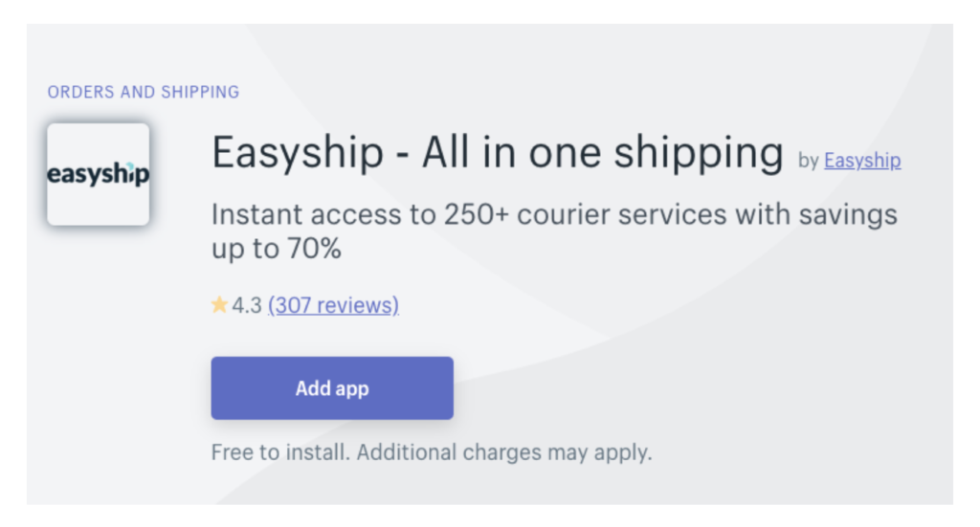Click the word 'by' before developer name
The width and height of the screenshot is (980, 527).
809,161
